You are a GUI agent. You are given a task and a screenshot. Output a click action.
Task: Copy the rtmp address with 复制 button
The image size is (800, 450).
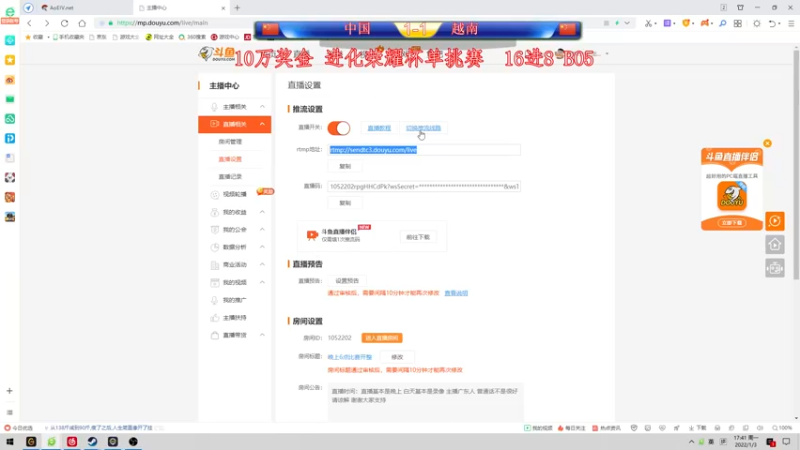[345, 166]
